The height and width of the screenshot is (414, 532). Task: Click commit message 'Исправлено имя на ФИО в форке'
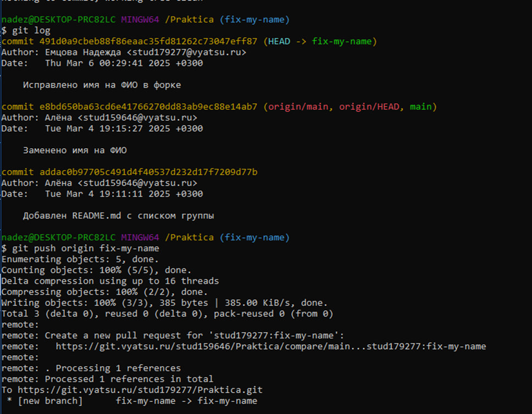coord(102,85)
